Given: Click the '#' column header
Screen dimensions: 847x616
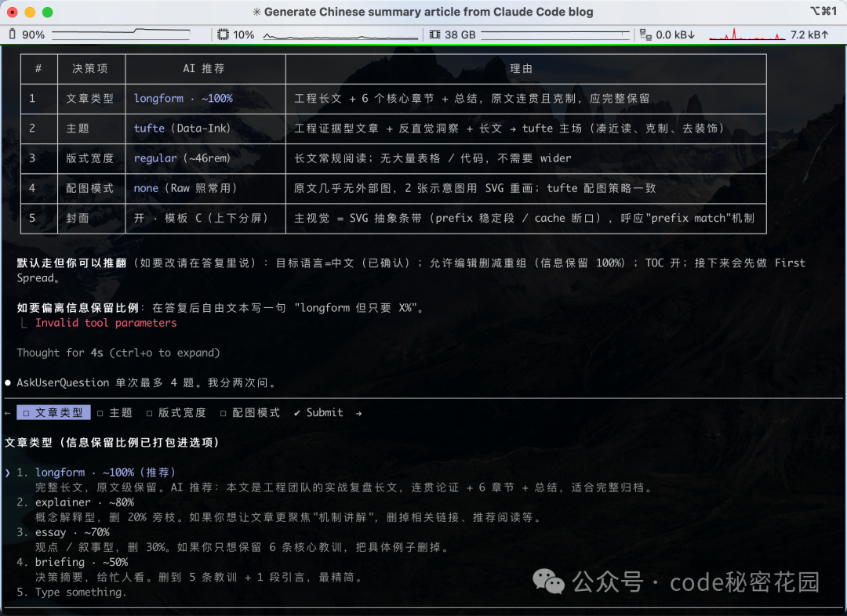Looking at the screenshot, I should coord(38,68).
